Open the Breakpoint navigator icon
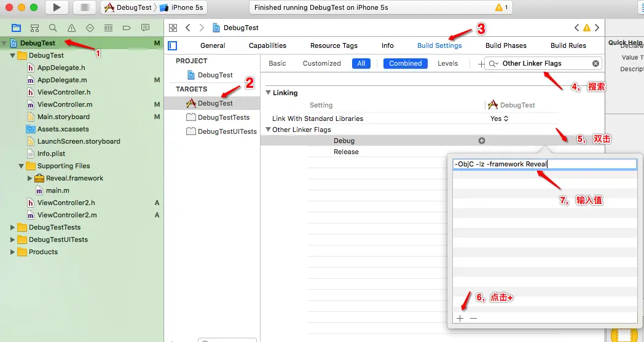The image size is (644, 342). (127, 28)
